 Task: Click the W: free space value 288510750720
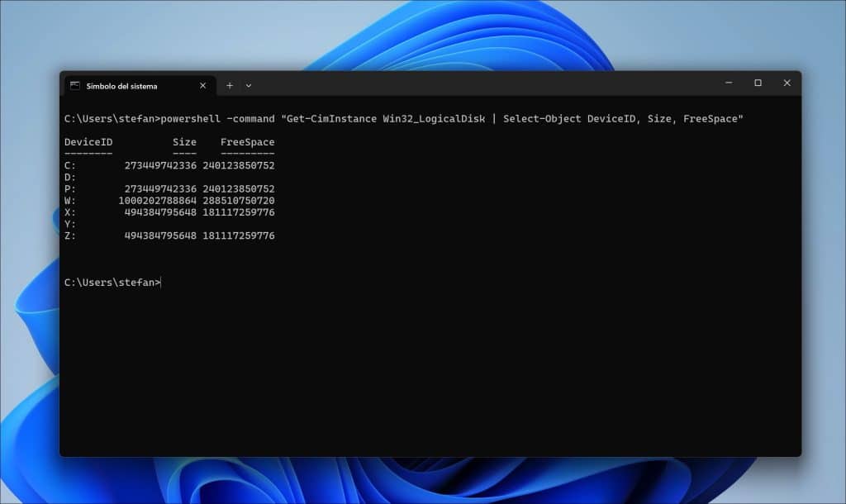coord(239,201)
